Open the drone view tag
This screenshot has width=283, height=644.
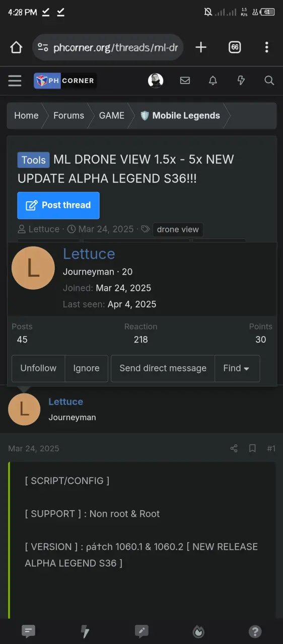pos(178,229)
